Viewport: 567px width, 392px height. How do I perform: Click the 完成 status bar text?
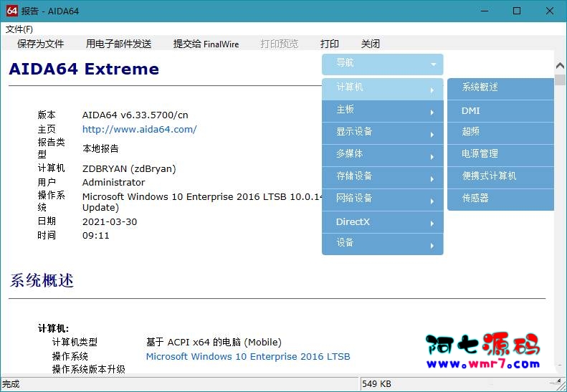[x=11, y=383]
